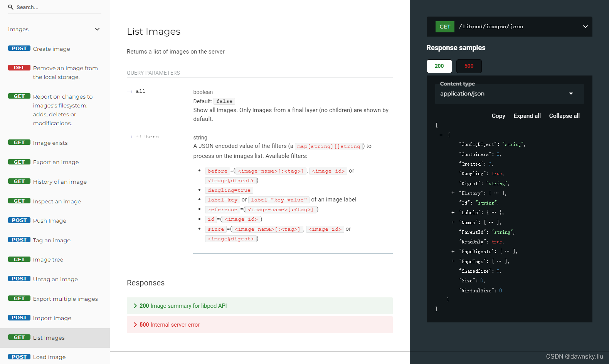The image size is (609, 364).
Task: Collapse the root JSON object with minus
Action: [441, 135]
